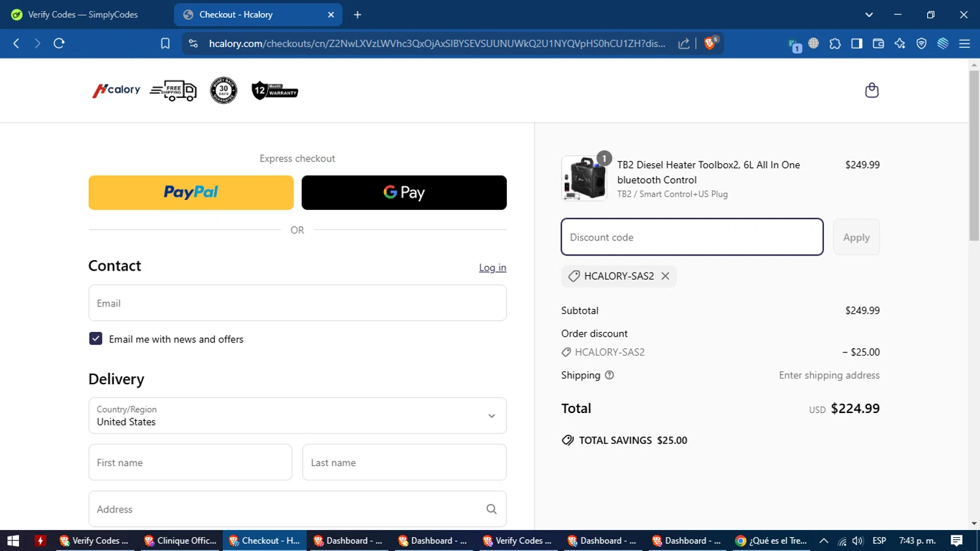Click the page vertical scrollbar
The image size is (980, 551).
click(x=974, y=154)
